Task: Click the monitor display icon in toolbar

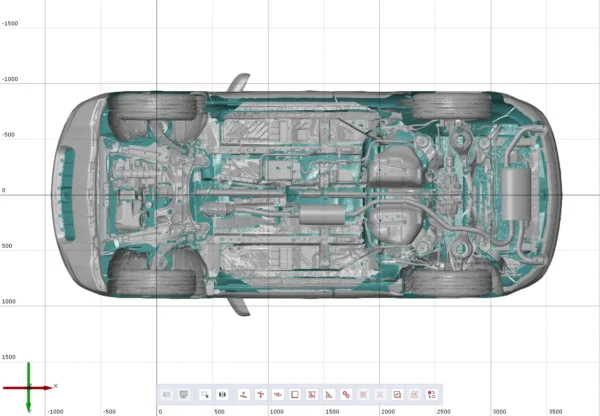Action: [184, 394]
